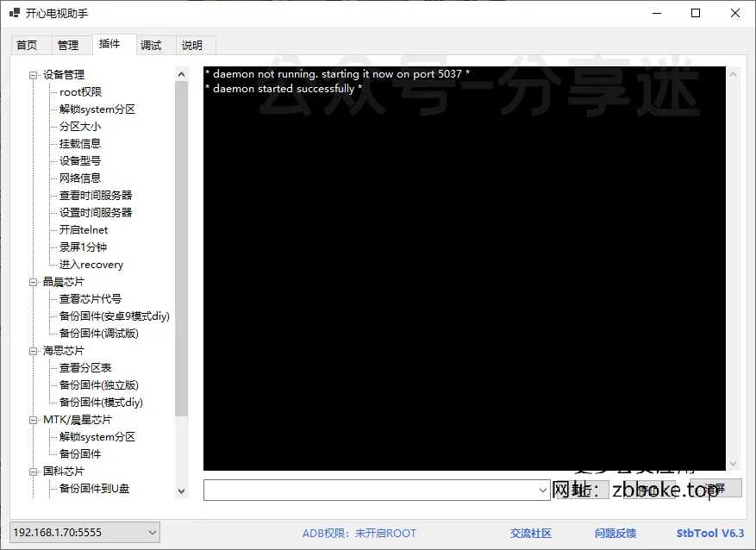Open 网络信息 tree entry
756x550 pixels.
coord(80,178)
